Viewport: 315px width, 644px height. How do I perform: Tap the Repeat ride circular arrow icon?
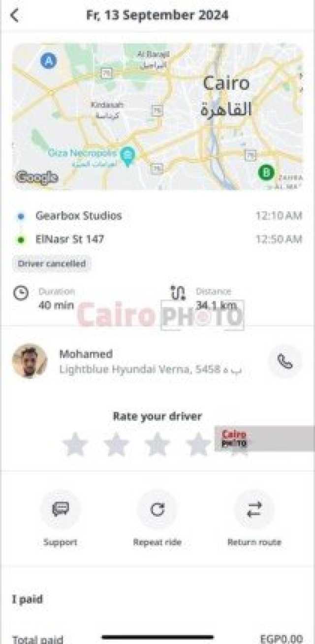pos(157,510)
